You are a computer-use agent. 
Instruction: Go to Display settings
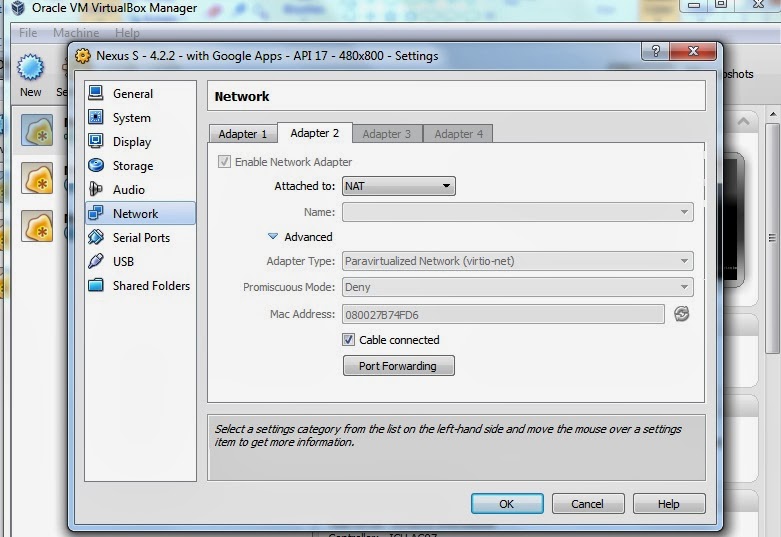point(131,142)
